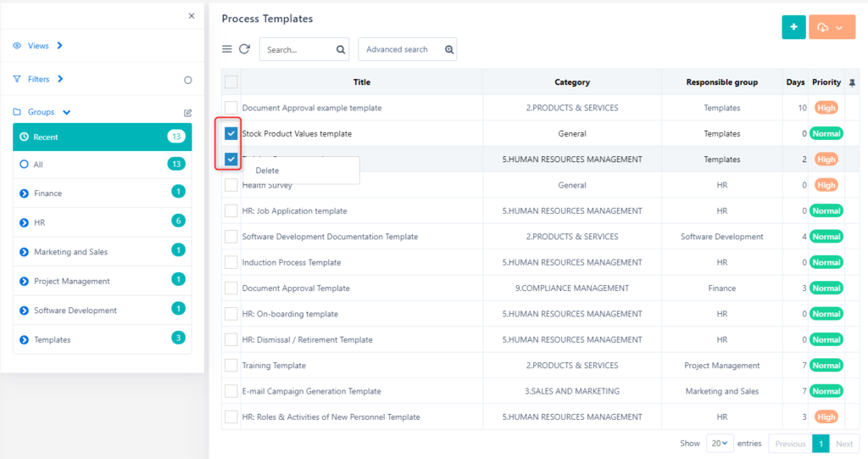Click the Groups folder icon
This screenshot has height=459, width=868.
coord(17,112)
